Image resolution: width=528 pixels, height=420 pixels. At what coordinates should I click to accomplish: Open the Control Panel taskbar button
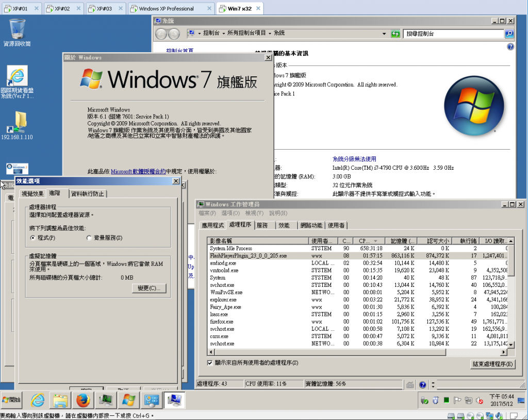pos(151,400)
